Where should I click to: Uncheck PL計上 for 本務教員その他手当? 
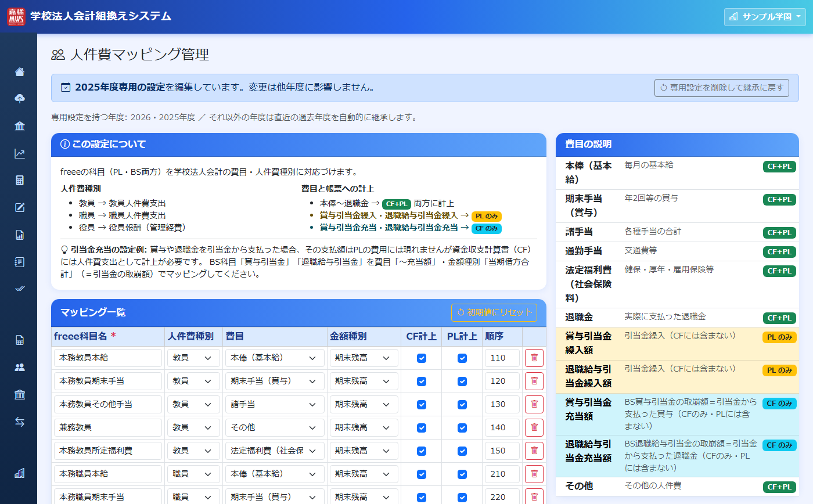click(x=462, y=405)
